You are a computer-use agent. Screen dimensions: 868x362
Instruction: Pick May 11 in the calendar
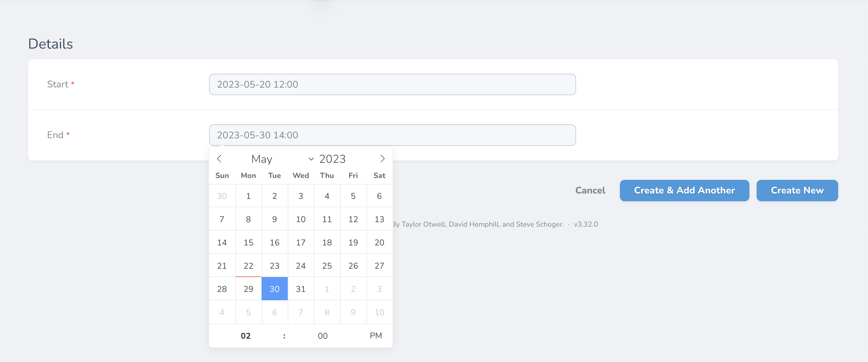tap(327, 219)
